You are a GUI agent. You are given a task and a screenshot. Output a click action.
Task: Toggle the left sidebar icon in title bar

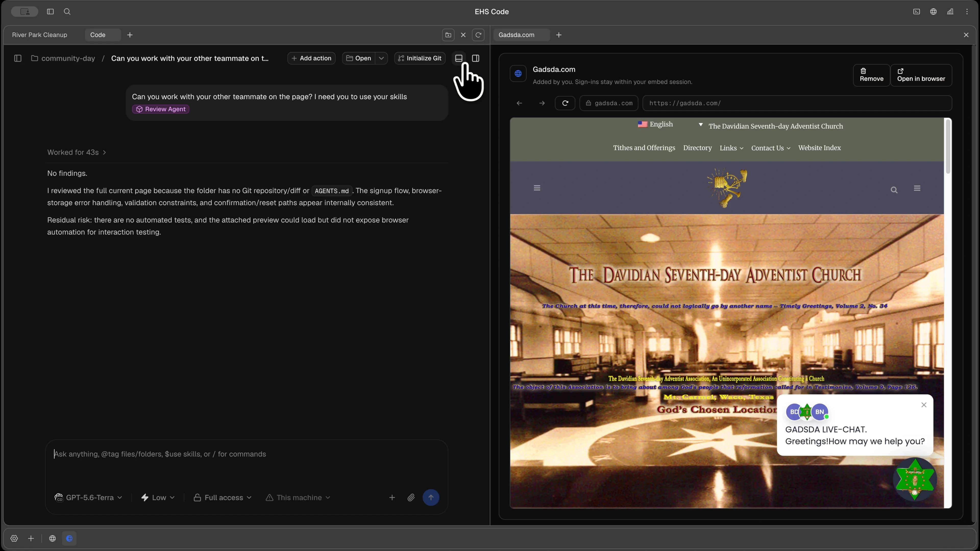point(50,11)
